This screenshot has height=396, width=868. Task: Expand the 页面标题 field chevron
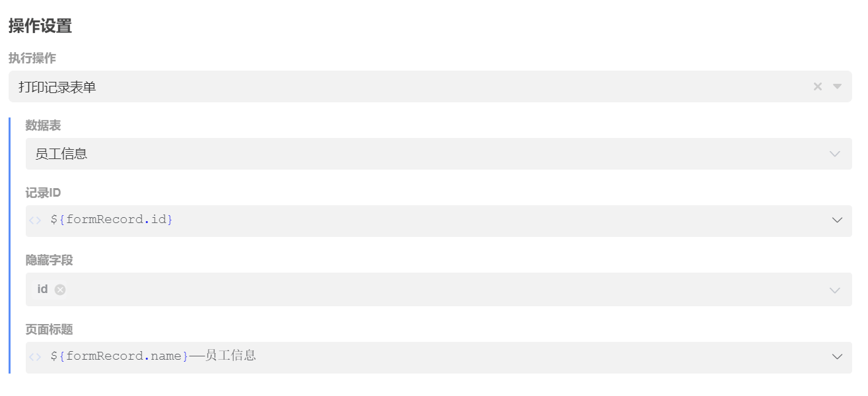click(x=837, y=357)
